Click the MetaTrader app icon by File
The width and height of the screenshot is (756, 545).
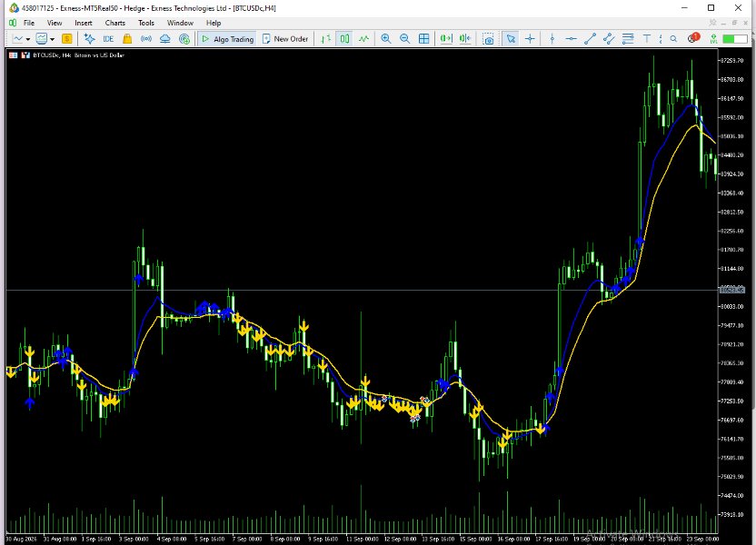tap(13, 23)
